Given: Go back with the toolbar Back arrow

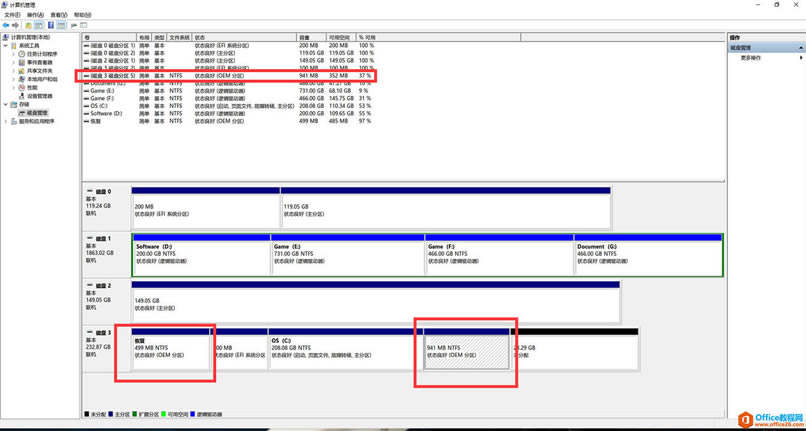Looking at the screenshot, I should [6, 25].
